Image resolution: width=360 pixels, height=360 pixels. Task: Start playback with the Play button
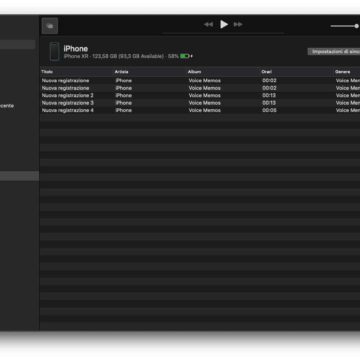coord(224,24)
